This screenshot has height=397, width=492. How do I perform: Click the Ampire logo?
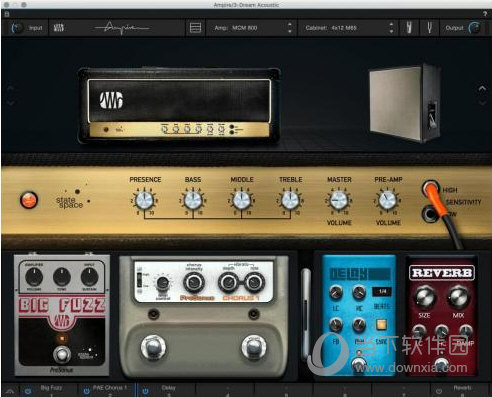[x=122, y=28]
